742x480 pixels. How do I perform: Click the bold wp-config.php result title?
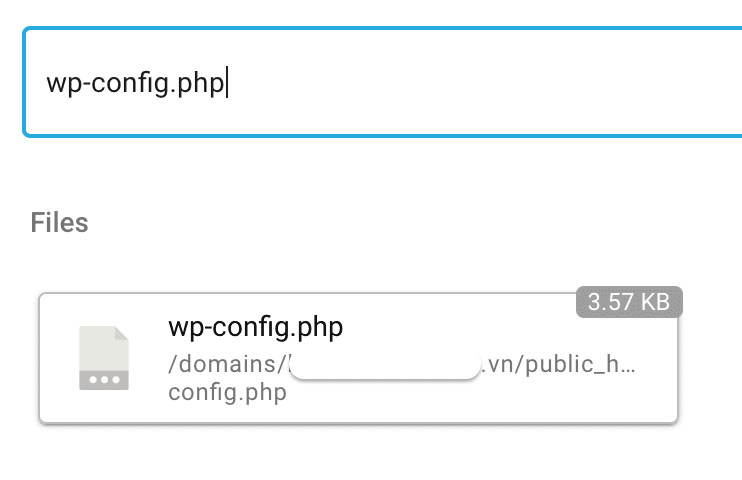256,328
